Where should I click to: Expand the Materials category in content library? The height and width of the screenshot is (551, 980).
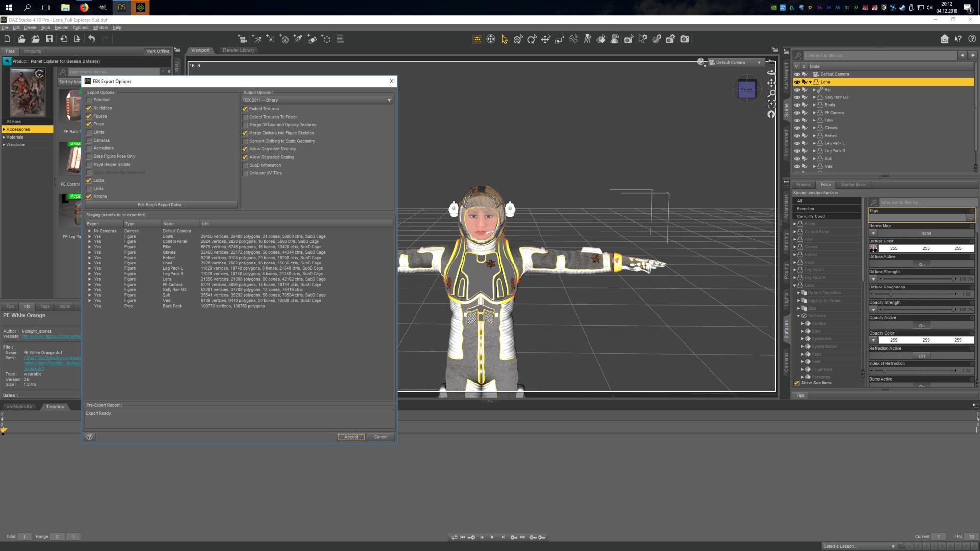pos(4,137)
